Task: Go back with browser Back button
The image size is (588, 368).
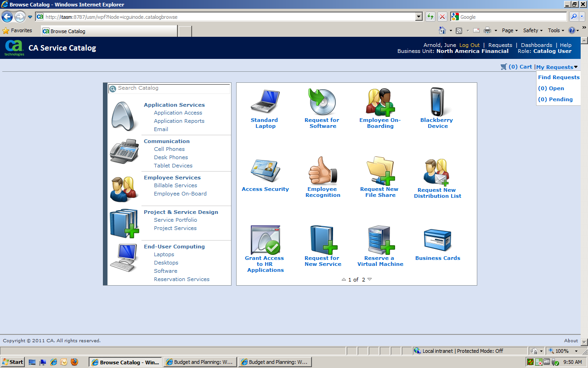Action: tap(7, 17)
